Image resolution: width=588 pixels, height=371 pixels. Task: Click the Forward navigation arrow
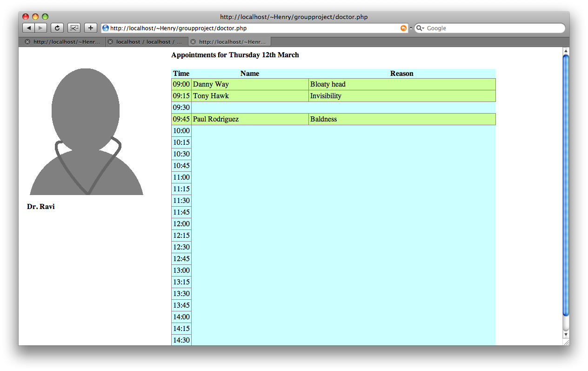40,27
